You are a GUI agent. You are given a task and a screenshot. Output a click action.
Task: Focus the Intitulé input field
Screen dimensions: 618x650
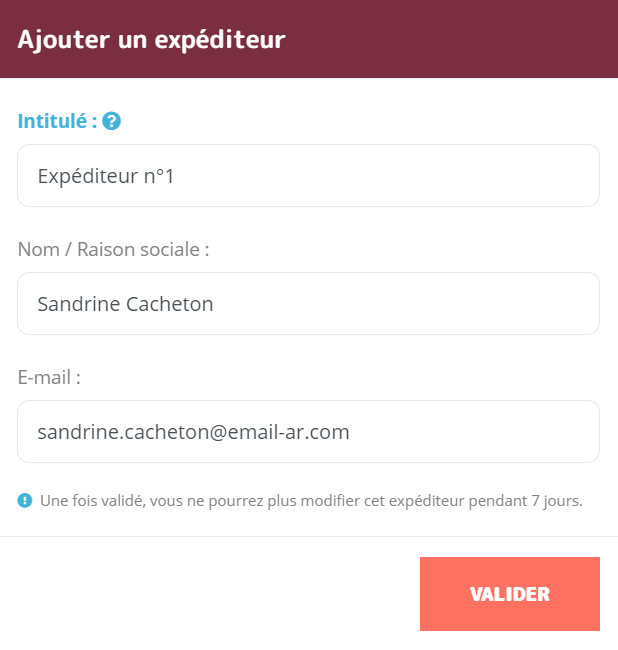[x=308, y=175]
